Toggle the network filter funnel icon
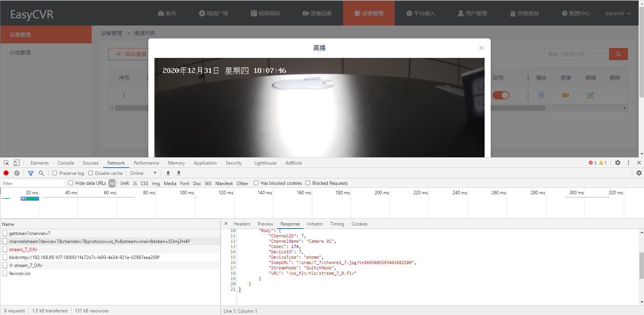 point(31,173)
